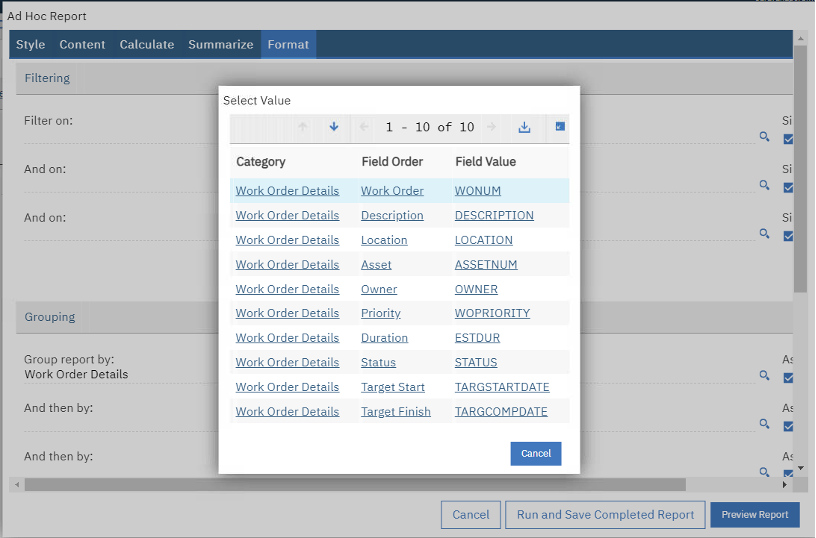Click the Preview Report button
816x538 pixels.
(755, 515)
